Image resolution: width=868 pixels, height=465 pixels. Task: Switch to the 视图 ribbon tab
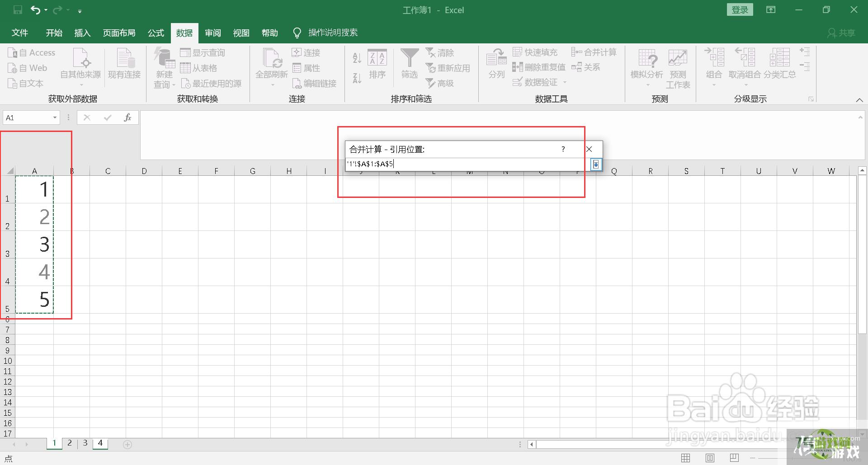pos(241,33)
